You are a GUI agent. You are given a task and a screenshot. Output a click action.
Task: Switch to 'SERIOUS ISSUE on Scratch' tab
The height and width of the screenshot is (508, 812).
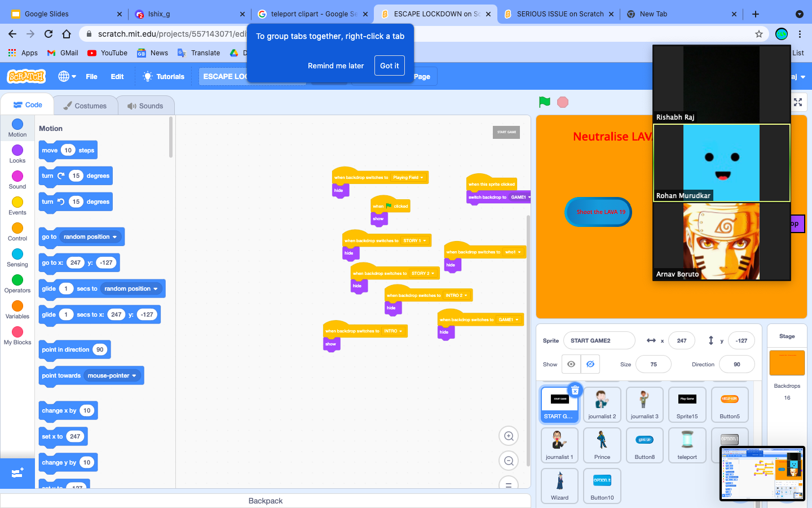[559, 14]
